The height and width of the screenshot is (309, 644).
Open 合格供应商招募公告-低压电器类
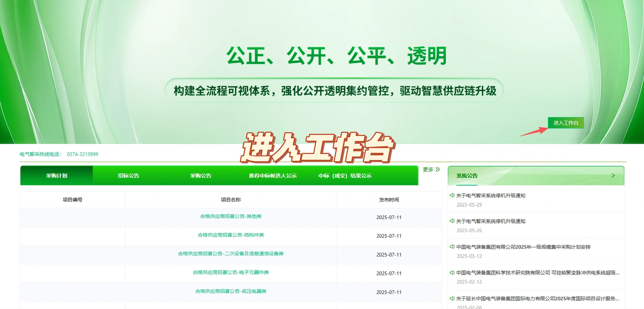tap(231, 292)
